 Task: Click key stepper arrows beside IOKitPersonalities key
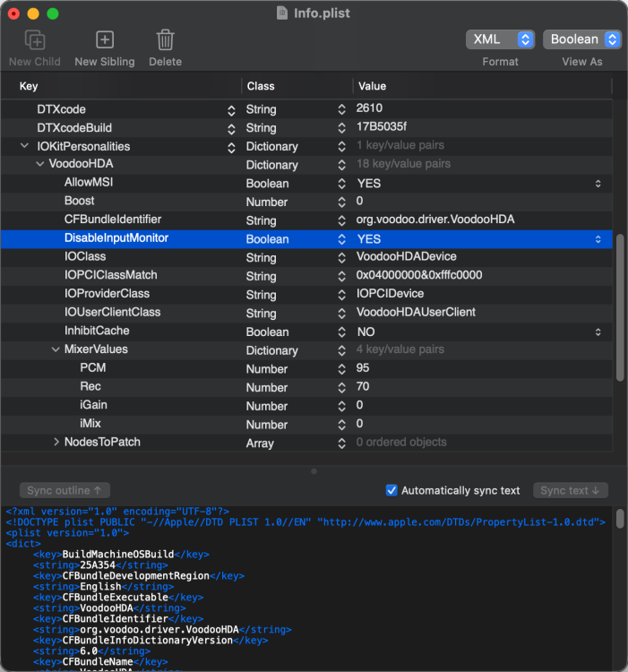(231, 148)
